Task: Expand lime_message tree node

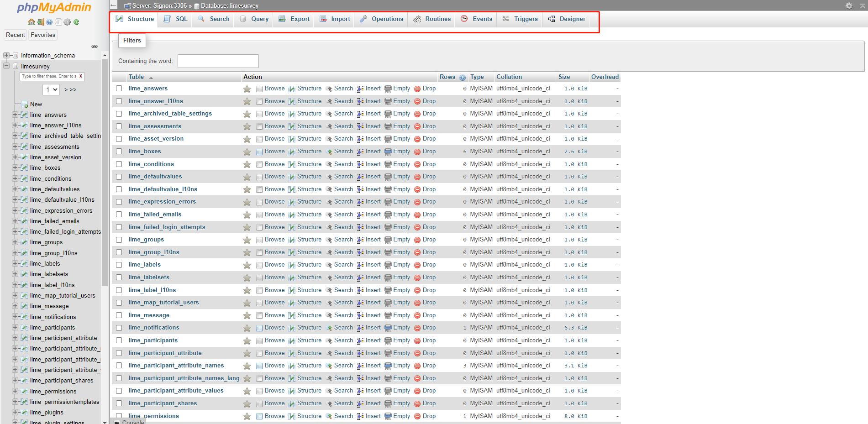Action: click(x=15, y=306)
